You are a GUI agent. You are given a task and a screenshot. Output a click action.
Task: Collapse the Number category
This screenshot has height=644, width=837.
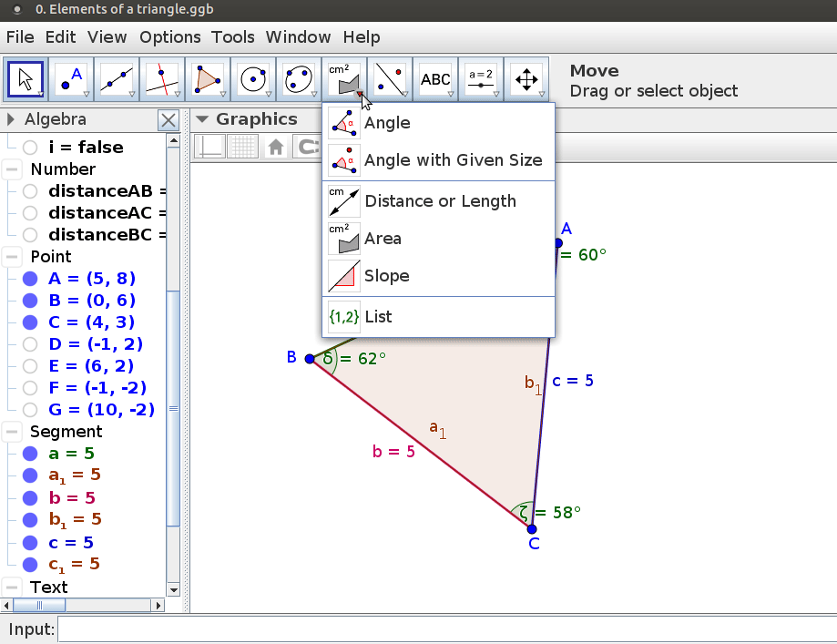tap(12, 169)
